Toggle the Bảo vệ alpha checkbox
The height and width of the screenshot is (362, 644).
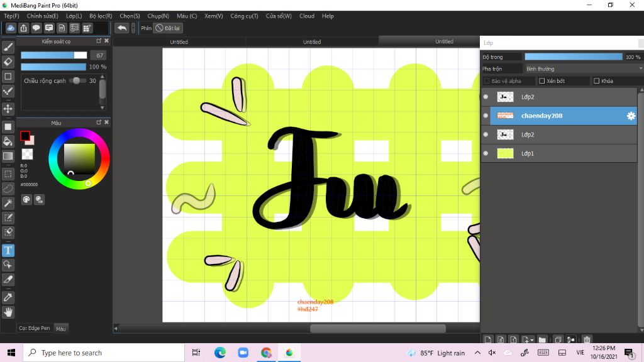click(487, 81)
